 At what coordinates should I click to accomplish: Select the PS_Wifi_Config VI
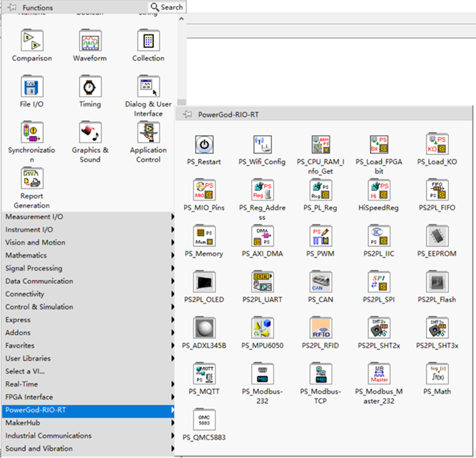pos(262,144)
